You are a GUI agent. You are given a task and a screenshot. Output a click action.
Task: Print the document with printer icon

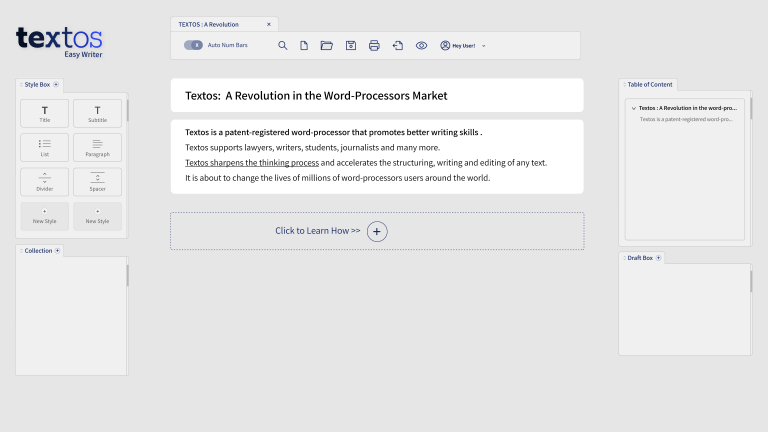click(374, 46)
